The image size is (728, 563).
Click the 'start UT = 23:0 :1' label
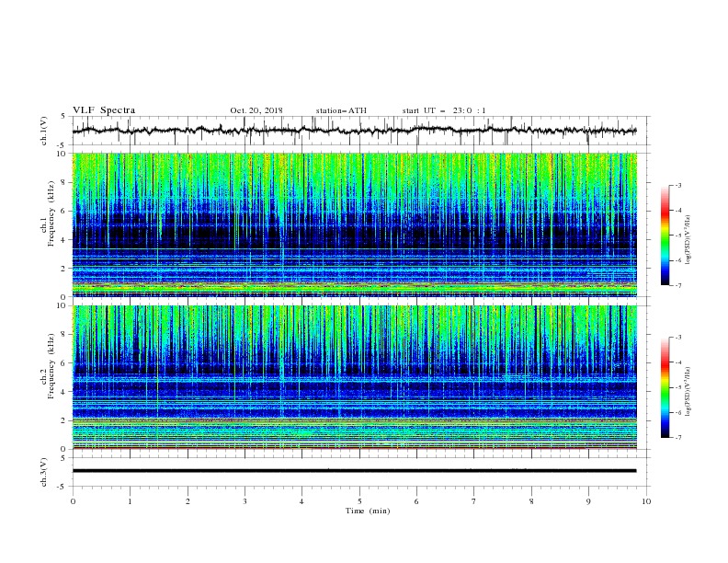(x=444, y=110)
